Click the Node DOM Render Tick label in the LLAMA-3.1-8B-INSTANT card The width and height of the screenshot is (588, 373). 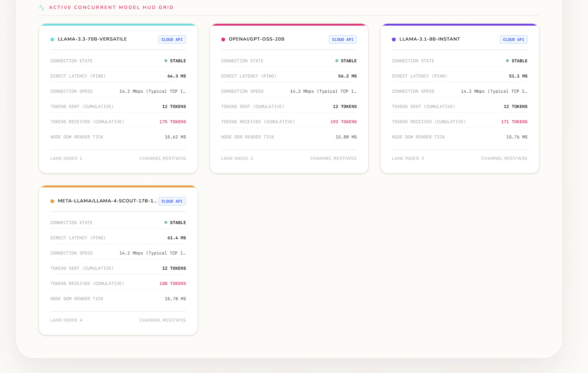click(x=418, y=137)
